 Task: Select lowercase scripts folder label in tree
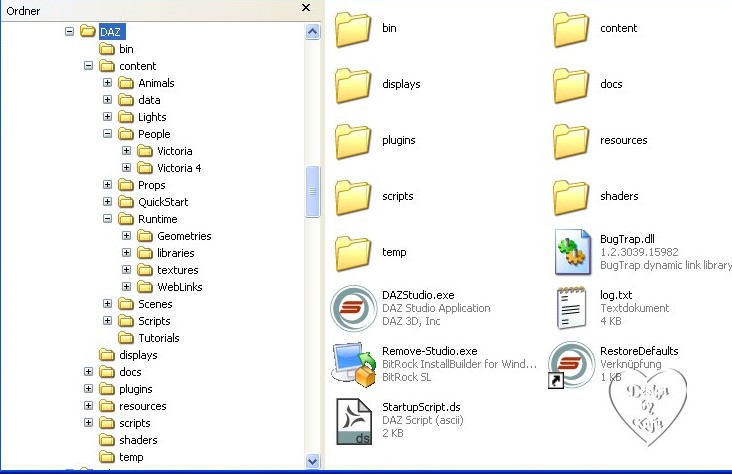click(134, 423)
